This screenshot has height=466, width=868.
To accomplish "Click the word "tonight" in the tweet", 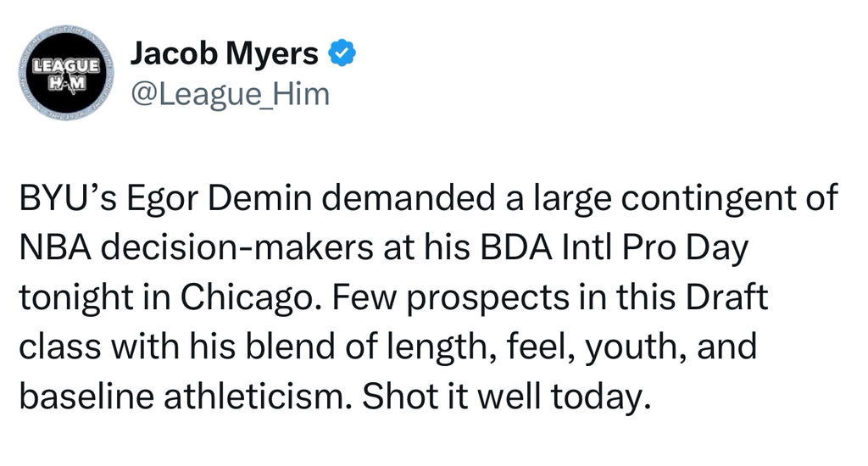I will click(73, 300).
